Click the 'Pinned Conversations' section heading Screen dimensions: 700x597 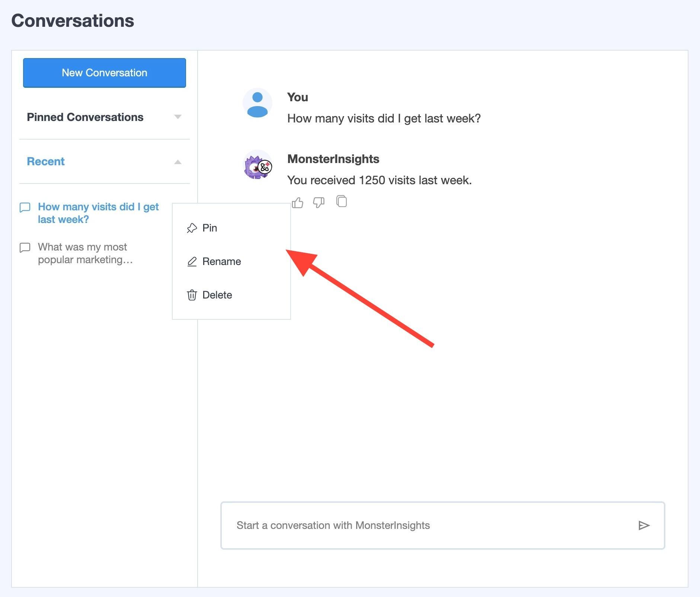[85, 117]
